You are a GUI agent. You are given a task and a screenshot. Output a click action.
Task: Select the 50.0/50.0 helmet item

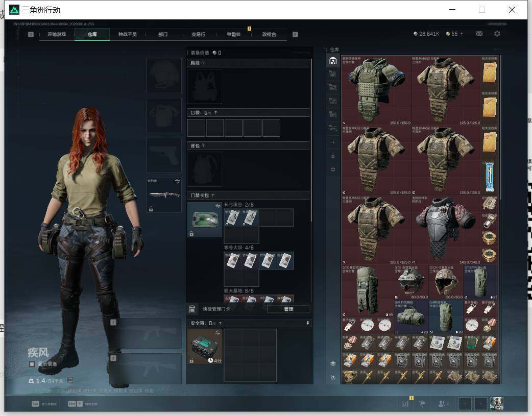click(446, 282)
